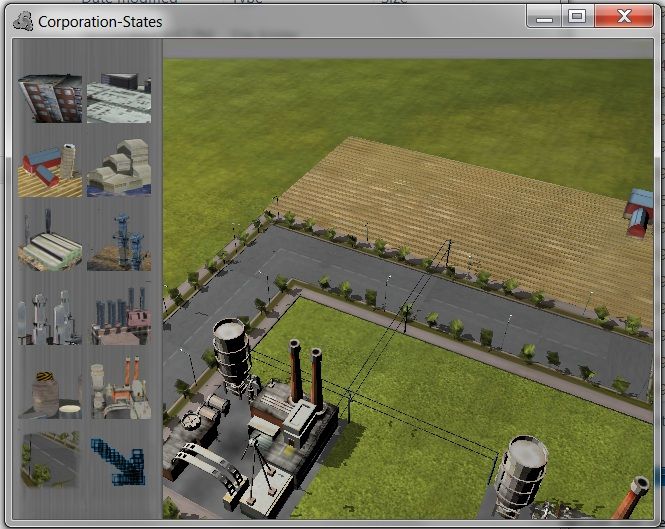Choose the green-roofed factory hall icon
This screenshot has height=529, width=665.
(x=50, y=241)
